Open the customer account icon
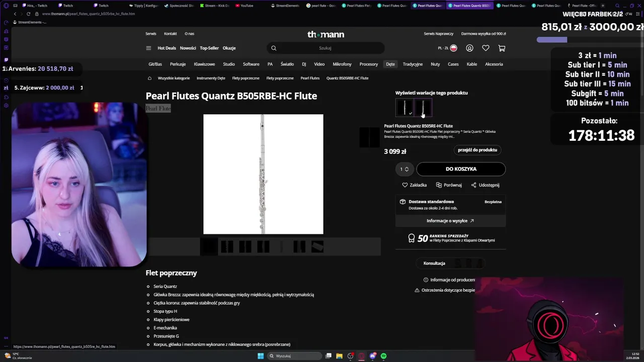The height and width of the screenshot is (362, 644). coord(469,48)
